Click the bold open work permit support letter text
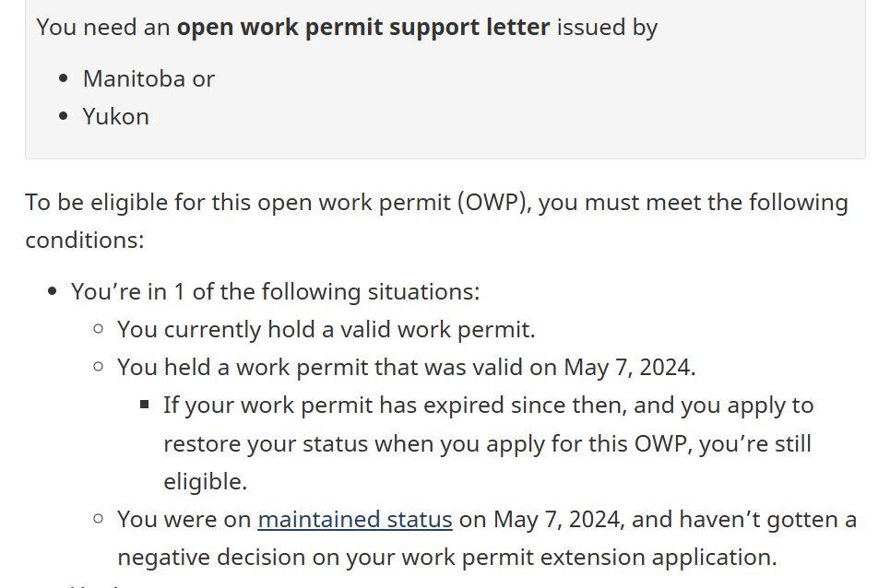Viewport: 890px width, 588px height. (x=363, y=28)
